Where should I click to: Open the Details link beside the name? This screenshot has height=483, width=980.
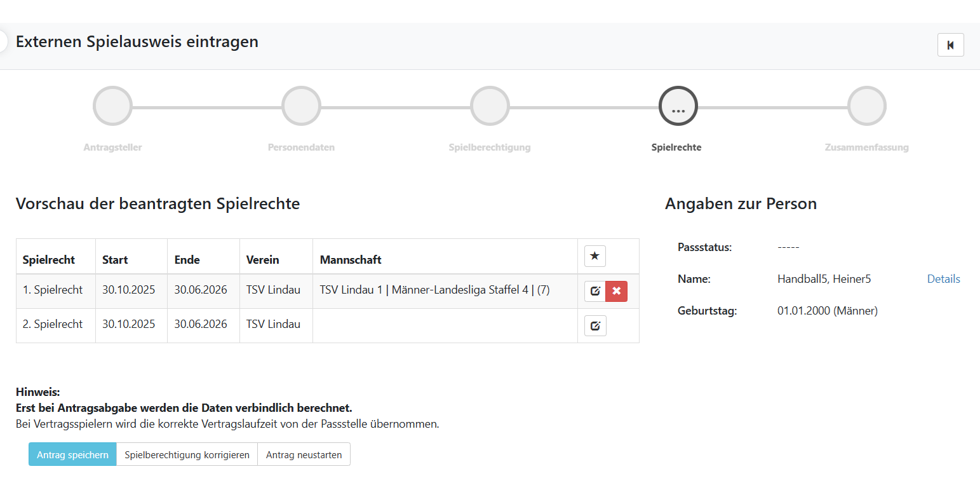[x=943, y=279]
